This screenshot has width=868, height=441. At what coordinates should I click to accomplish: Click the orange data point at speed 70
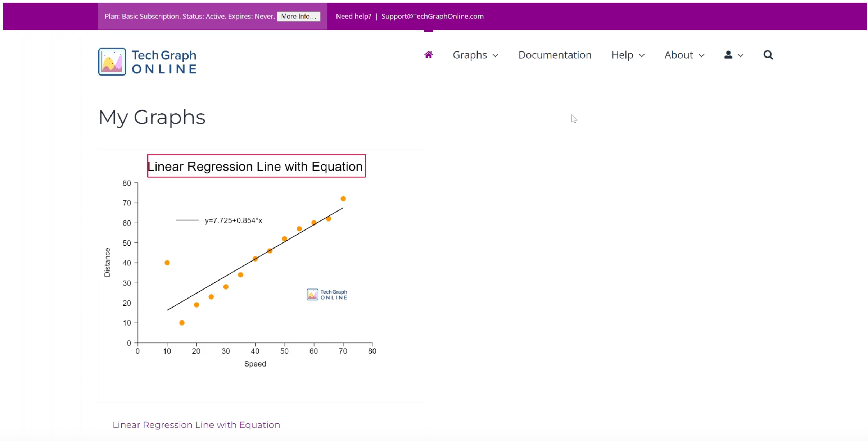pyautogui.click(x=343, y=199)
